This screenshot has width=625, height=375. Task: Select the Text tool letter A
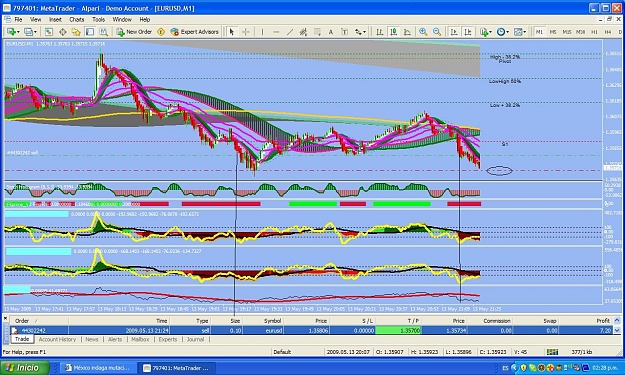point(330,32)
